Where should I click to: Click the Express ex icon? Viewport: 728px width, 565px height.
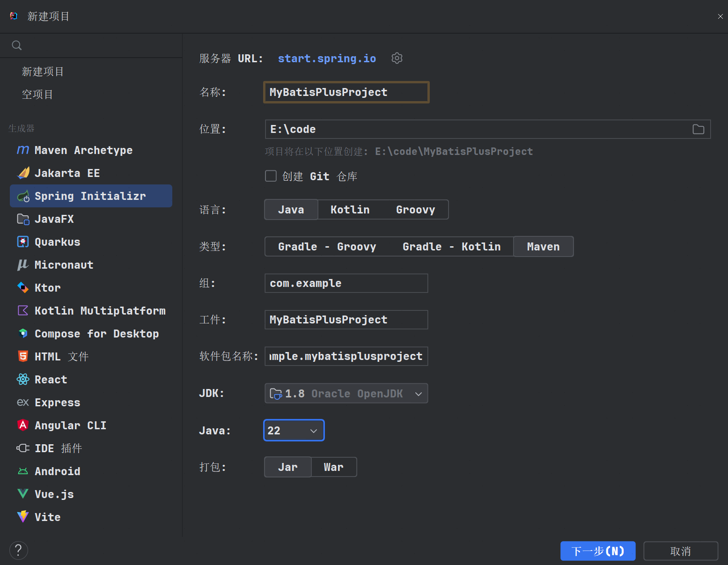(x=23, y=402)
